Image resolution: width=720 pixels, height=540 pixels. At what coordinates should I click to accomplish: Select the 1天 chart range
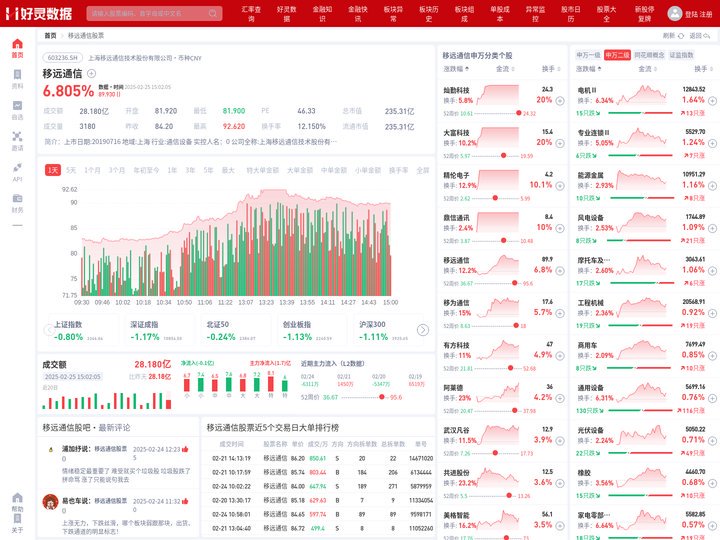53,170
